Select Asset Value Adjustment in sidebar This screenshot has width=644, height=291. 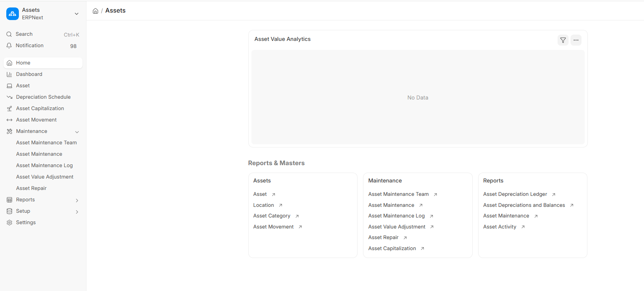coord(45,177)
